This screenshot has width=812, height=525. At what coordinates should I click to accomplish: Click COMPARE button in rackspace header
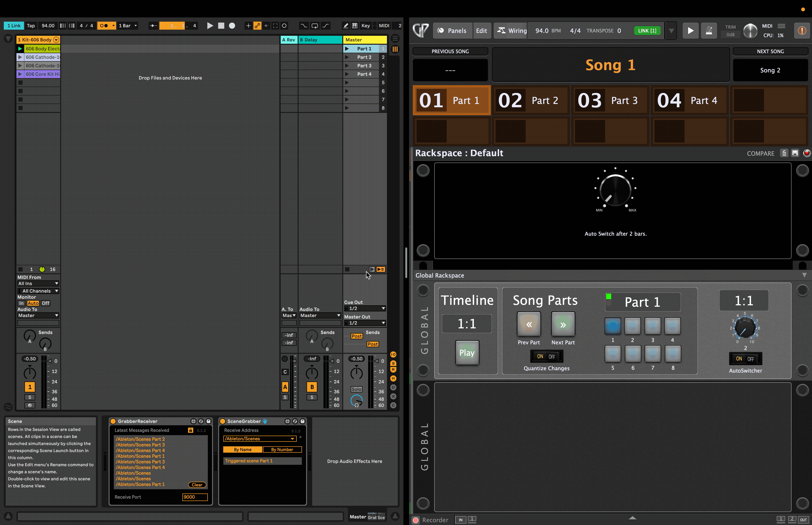tap(760, 153)
